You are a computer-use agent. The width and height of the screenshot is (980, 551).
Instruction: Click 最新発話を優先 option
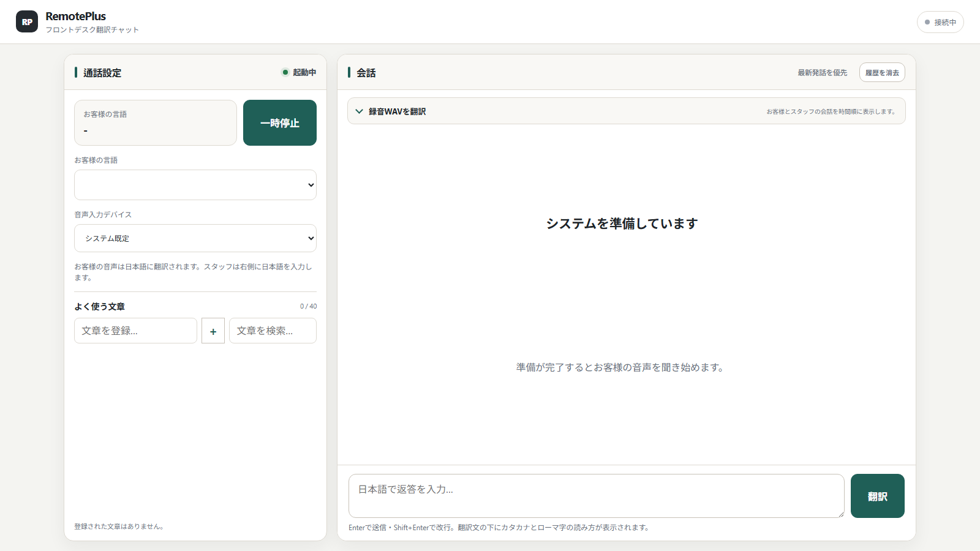(x=822, y=73)
